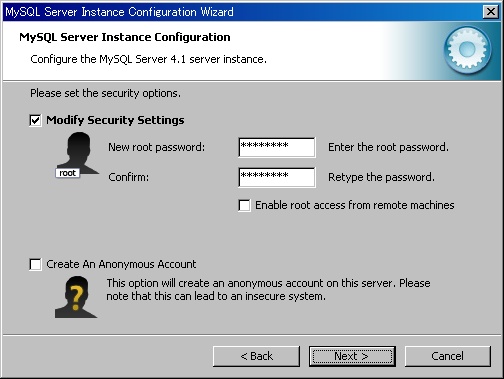Cancel the configuration wizard
This screenshot has height=379, width=504.
point(448,356)
